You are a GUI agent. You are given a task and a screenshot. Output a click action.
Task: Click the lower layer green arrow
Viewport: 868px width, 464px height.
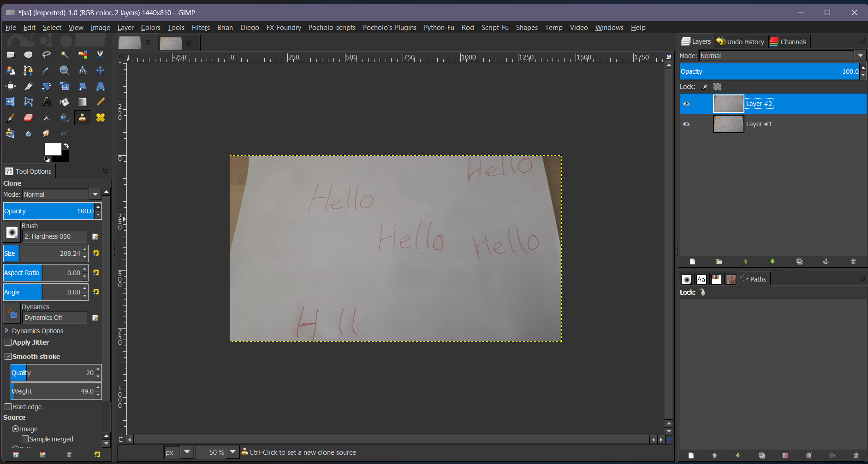[773, 261]
